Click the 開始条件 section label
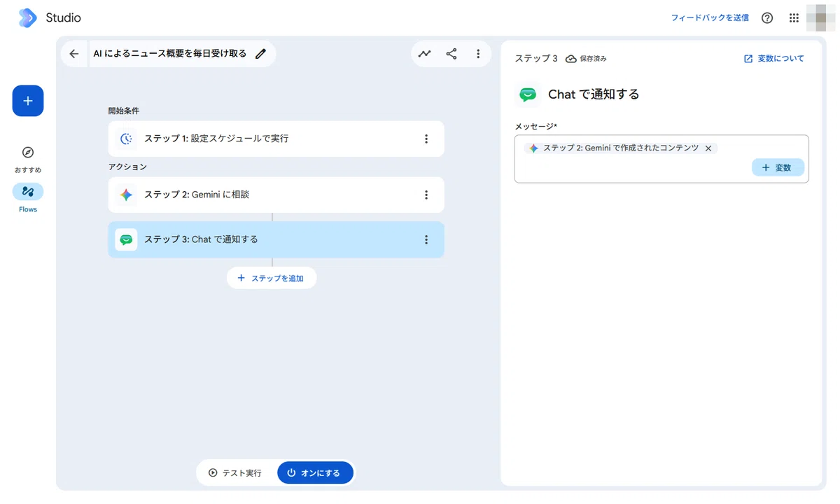The width and height of the screenshot is (840, 504). (123, 111)
